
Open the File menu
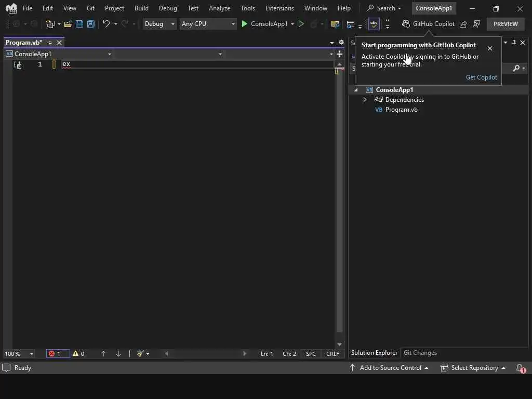(x=28, y=8)
